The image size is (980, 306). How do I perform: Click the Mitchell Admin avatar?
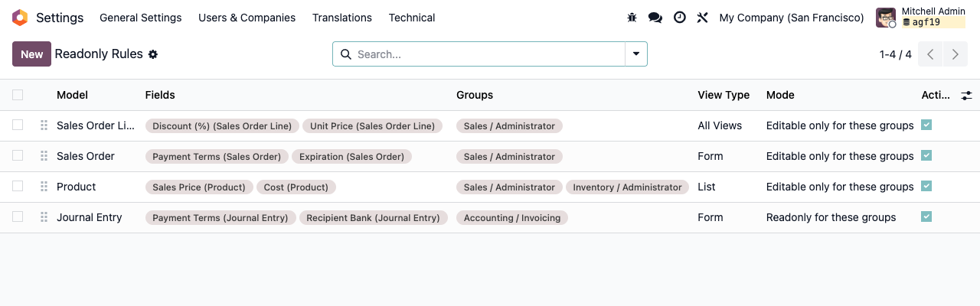(x=886, y=18)
